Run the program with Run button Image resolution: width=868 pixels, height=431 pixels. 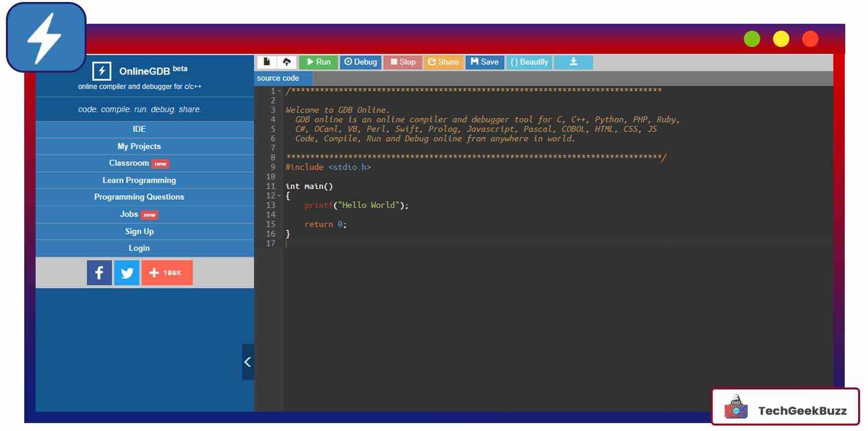tap(319, 62)
